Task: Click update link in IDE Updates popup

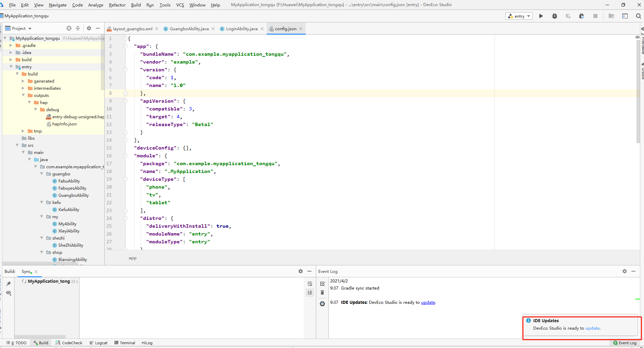Action: coord(592,328)
